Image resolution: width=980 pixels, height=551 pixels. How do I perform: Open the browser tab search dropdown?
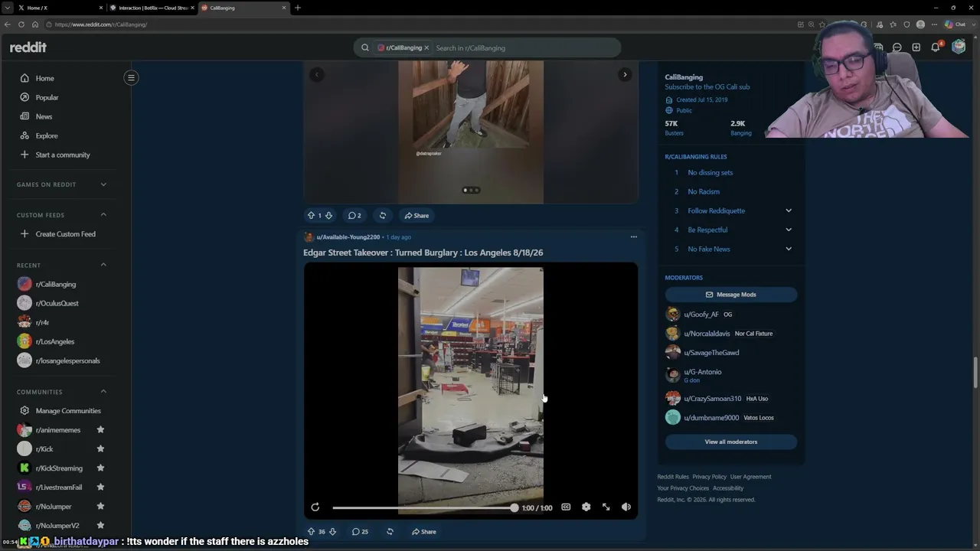tap(7, 8)
